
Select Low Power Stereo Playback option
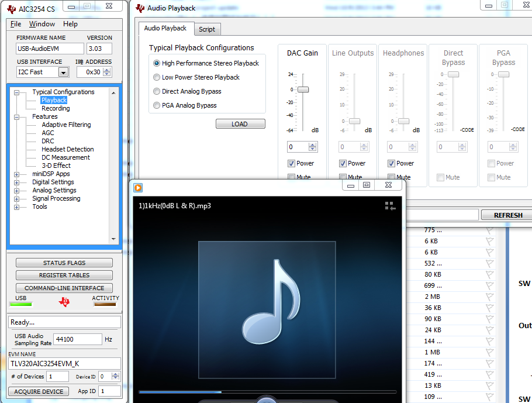pos(157,77)
